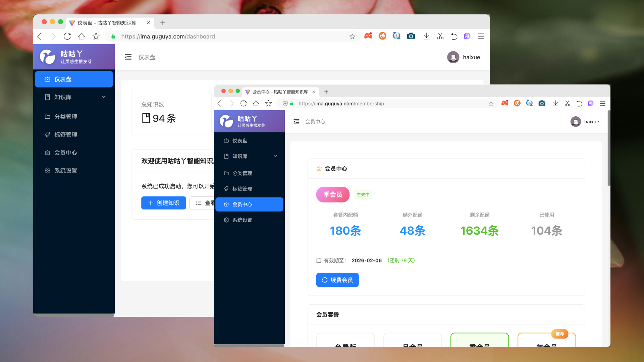
Task: Click the gamepad extension with notification dot
Action: [x=504, y=104]
